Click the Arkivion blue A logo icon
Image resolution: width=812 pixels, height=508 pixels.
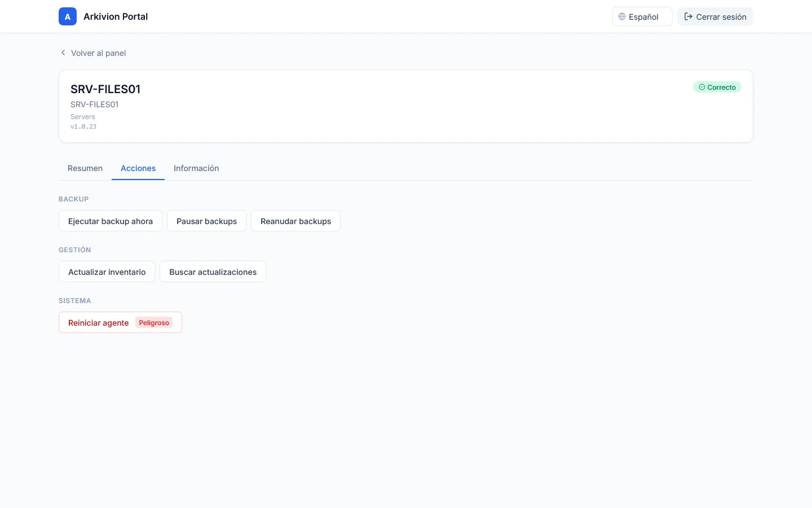click(x=68, y=16)
